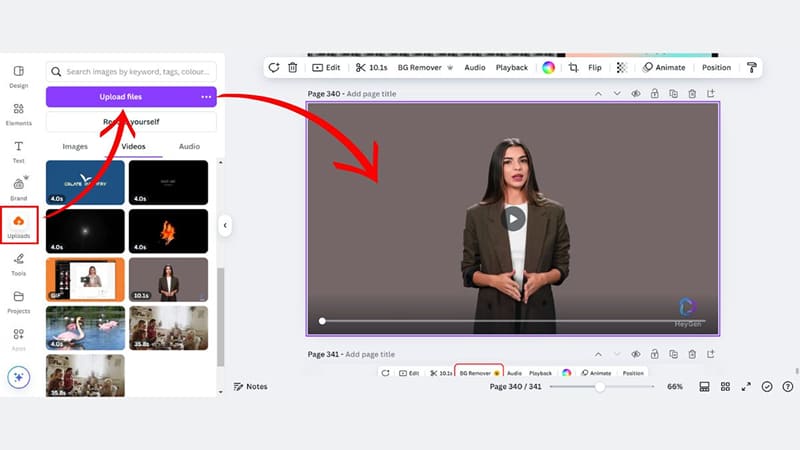The image size is (800, 450).
Task: Click the copy style paint roller icon
Action: [x=752, y=67]
